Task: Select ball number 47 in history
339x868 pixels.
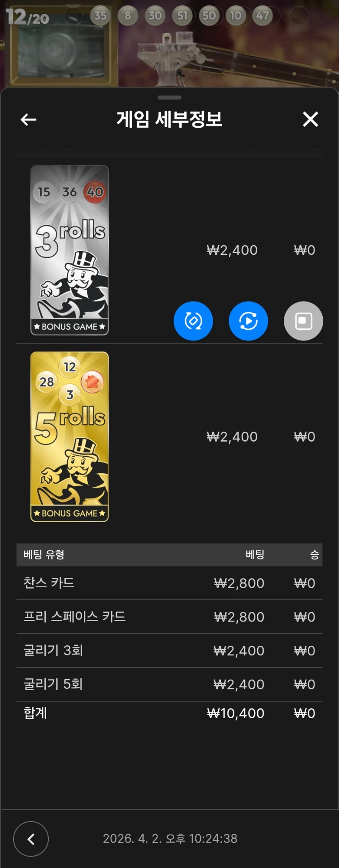Action: (263, 16)
